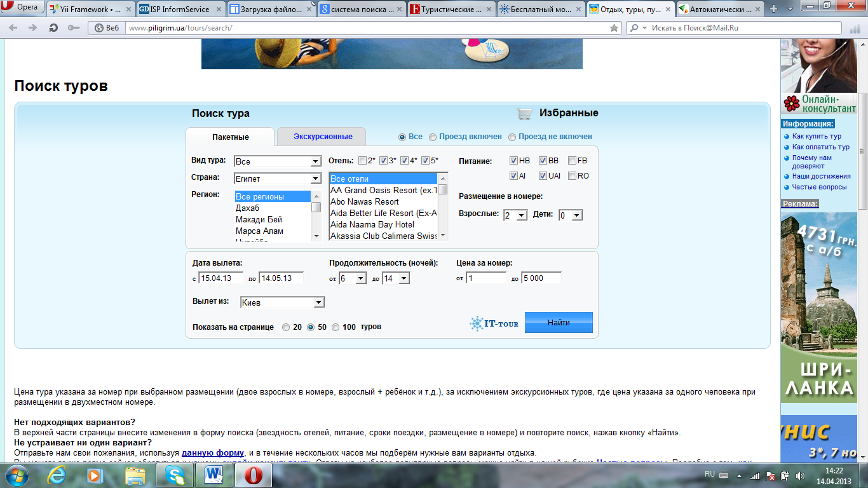Switch to the Туристические browser tab
This screenshot has height=488, width=868.
click(451, 10)
